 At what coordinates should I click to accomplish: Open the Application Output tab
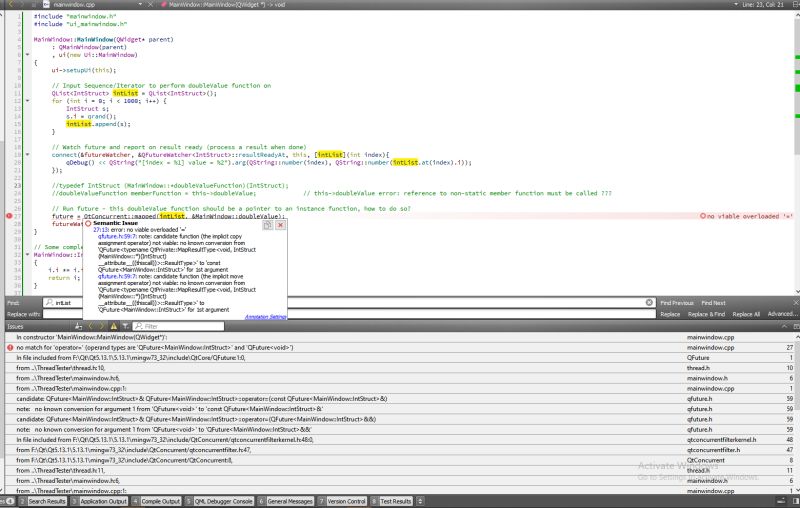(99, 501)
